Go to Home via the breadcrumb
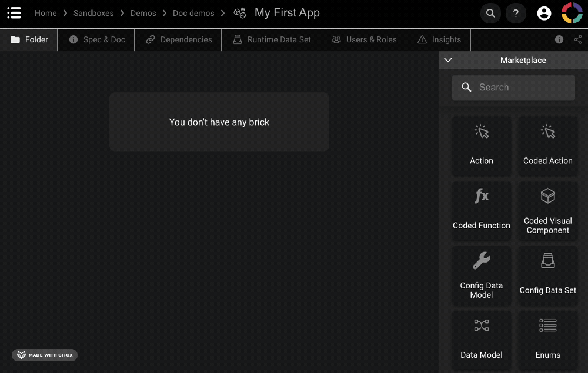Screen dimensions: 588x373 click(45, 13)
